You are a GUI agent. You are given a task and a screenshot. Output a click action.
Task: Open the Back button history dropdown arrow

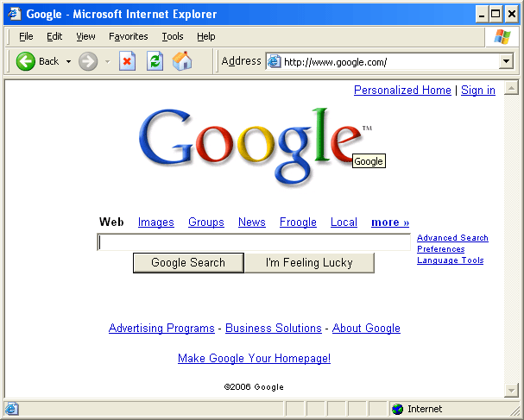tap(68, 62)
